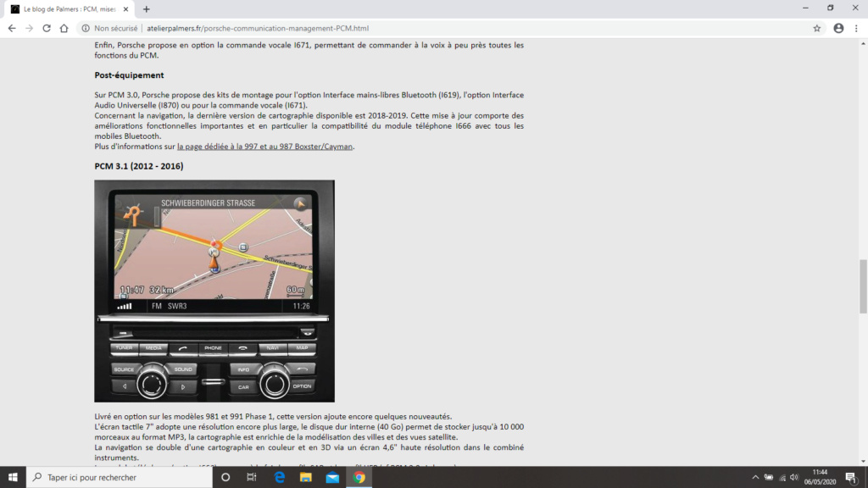The height and width of the screenshot is (488, 868).
Task: Click the 'PCM 3.1 (2012 - 2016)' heading
Action: [139, 166]
